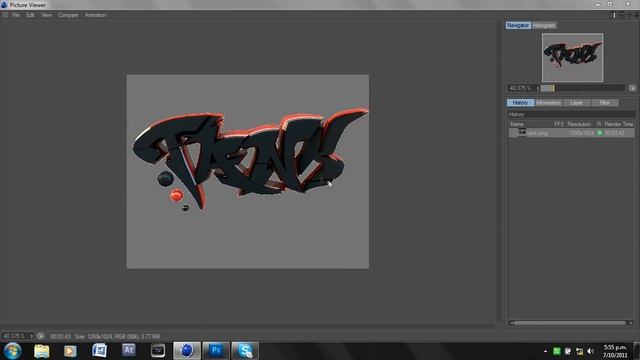Click the image size info in status bar

click(x=118, y=337)
